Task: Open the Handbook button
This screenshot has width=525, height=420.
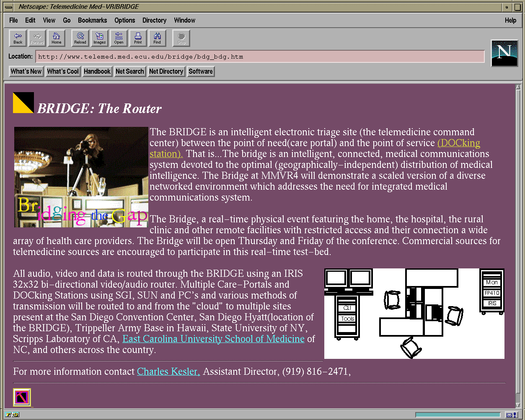Action: (x=97, y=71)
